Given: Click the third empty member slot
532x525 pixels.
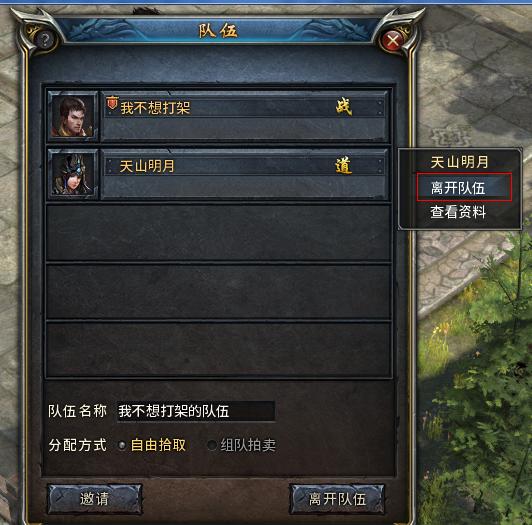Looking at the screenshot, I should point(219,350).
